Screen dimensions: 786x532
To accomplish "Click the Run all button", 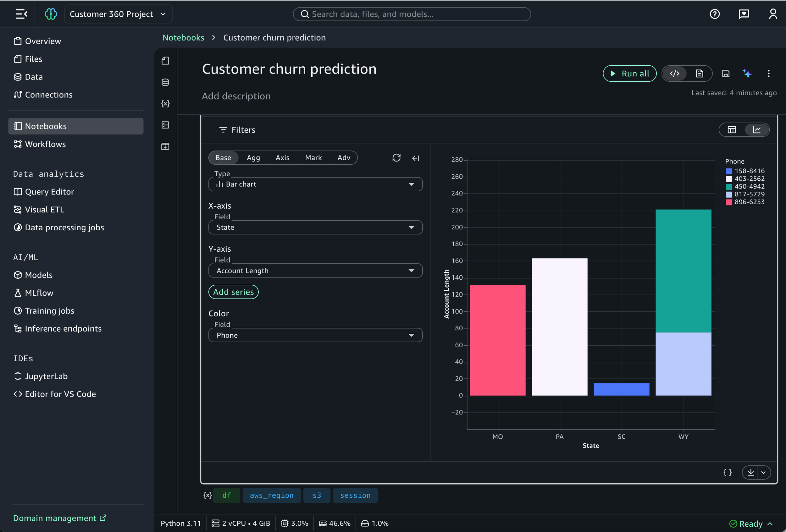I will pyautogui.click(x=629, y=73).
